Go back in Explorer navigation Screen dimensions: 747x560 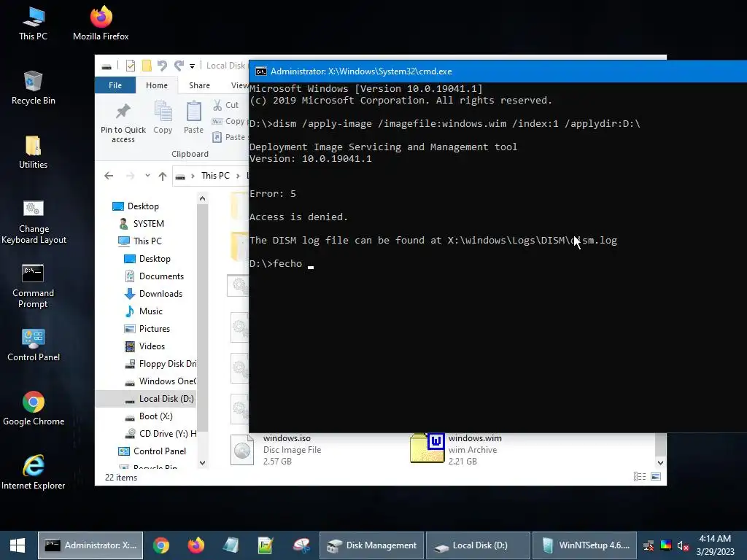109,176
